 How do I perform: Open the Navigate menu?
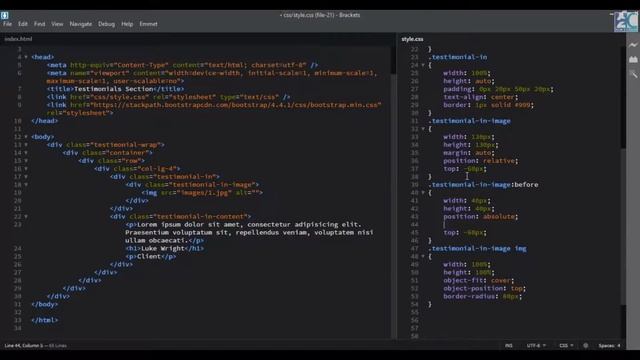pyautogui.click(x=81, y=24)
